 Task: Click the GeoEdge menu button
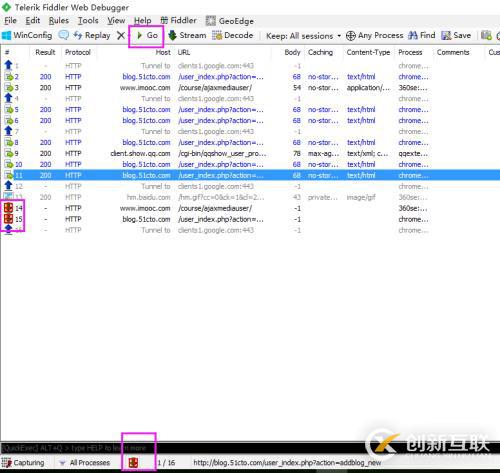[230, 21]
